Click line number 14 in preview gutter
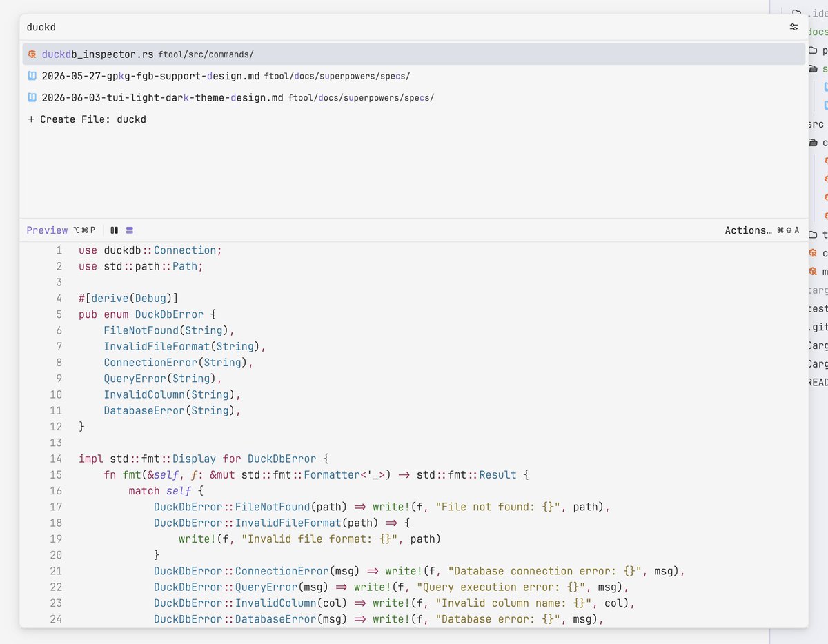828x644 pixels. coord(56,459)
